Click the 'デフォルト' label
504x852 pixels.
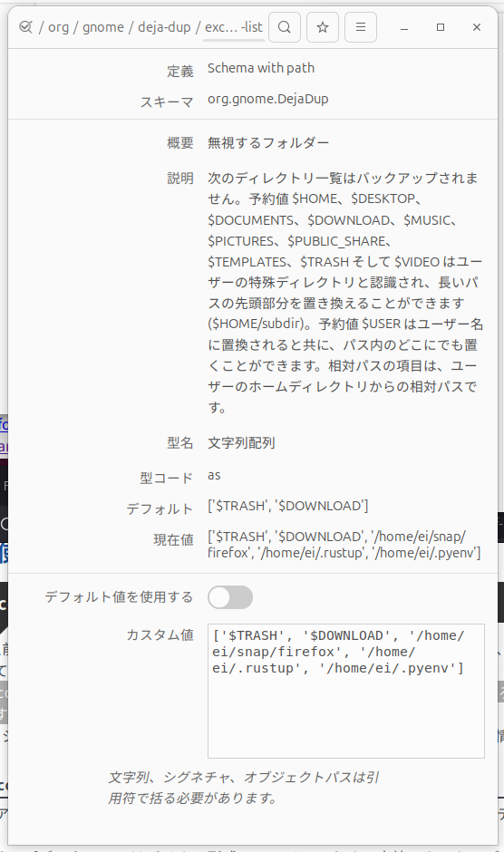[x=160, y=508]
